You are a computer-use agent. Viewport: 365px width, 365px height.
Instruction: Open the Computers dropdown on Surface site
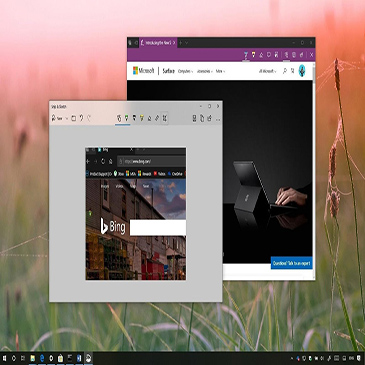[185, 71]
